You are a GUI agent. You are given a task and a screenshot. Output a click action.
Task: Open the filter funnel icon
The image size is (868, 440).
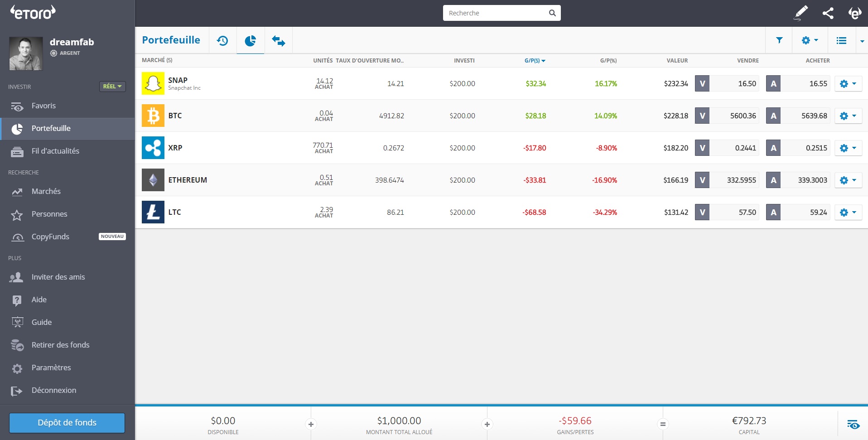point(779,40)
